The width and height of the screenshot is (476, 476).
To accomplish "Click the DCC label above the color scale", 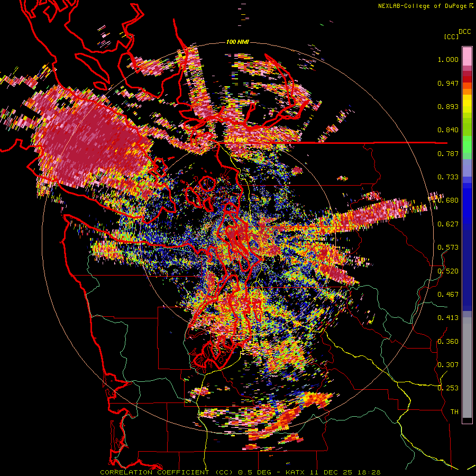I will (464, 31).
